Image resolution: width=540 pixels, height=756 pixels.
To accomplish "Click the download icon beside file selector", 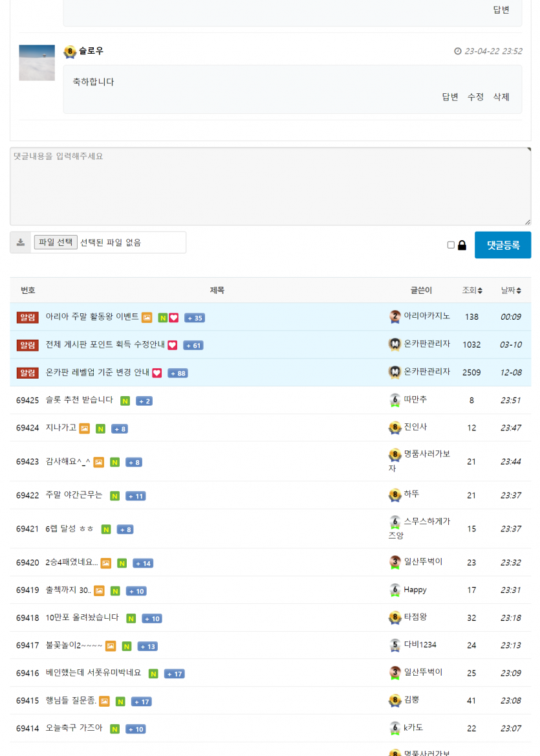I will [x=21, y=242].
